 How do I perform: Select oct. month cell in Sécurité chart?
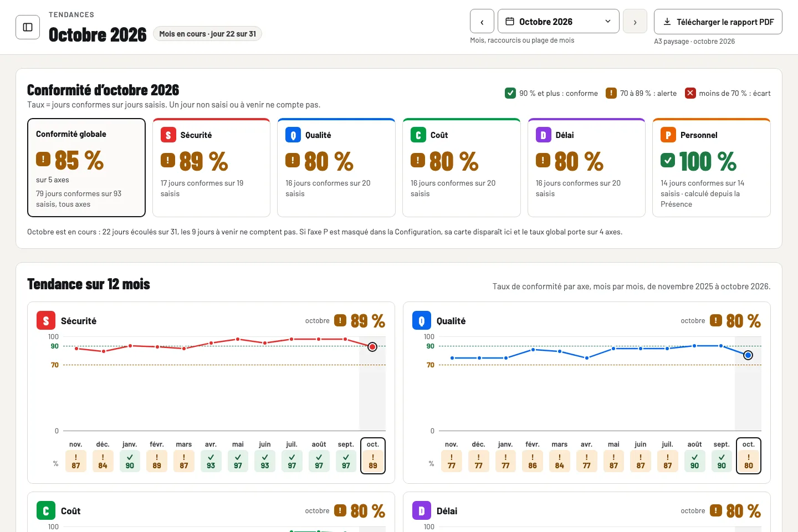(373, 456)
